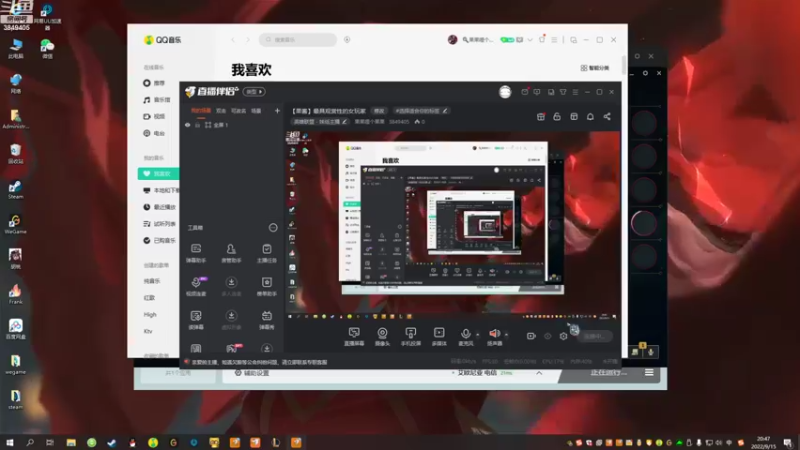Screen dimensions: 800x450
Task: Click the notification bell in 直播伴侣 header
Action: (590, 117)
